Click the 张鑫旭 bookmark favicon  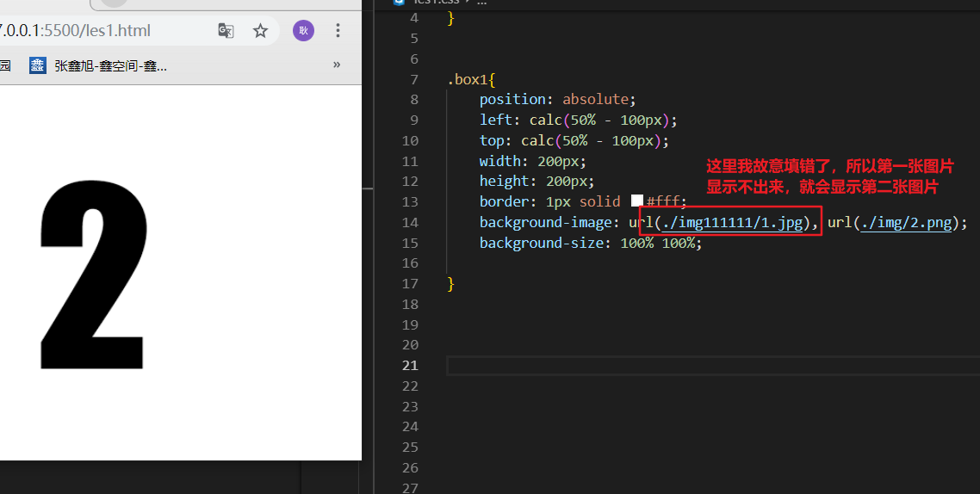[x=37, y=65]
